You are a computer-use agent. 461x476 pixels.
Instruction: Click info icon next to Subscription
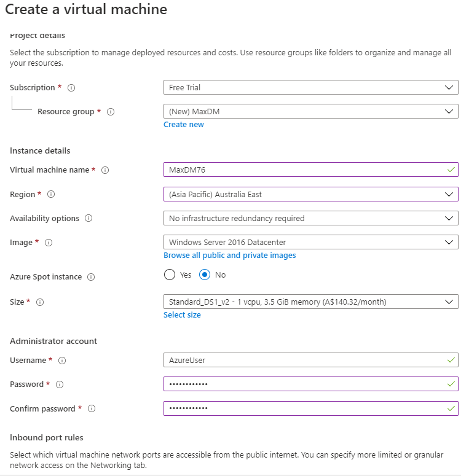[71, 88]
